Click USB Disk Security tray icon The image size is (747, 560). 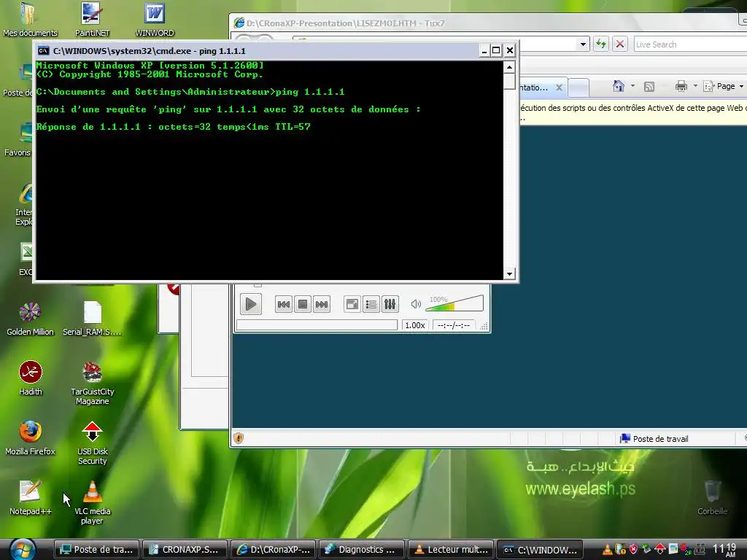659,550
